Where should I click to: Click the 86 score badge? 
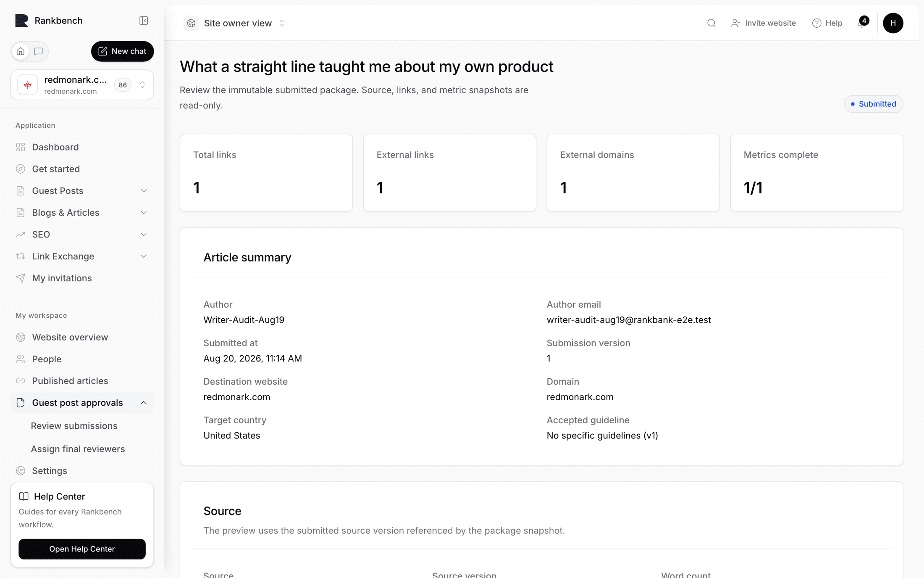point(123,85)
